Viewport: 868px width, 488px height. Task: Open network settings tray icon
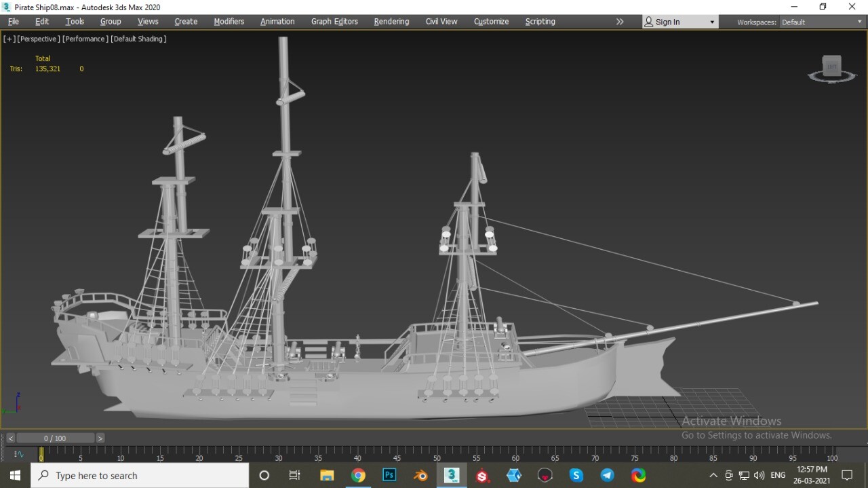click(x=744, y=475)
